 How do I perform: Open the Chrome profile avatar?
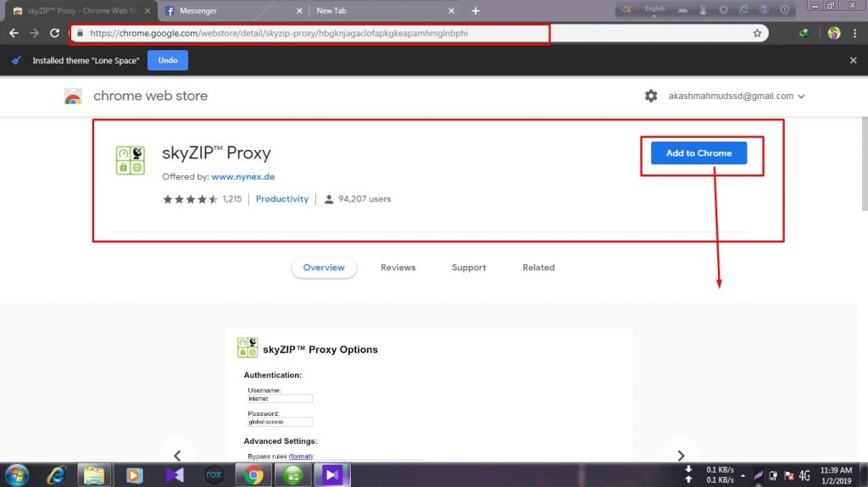pyautogui.click(x=834, y=33)
